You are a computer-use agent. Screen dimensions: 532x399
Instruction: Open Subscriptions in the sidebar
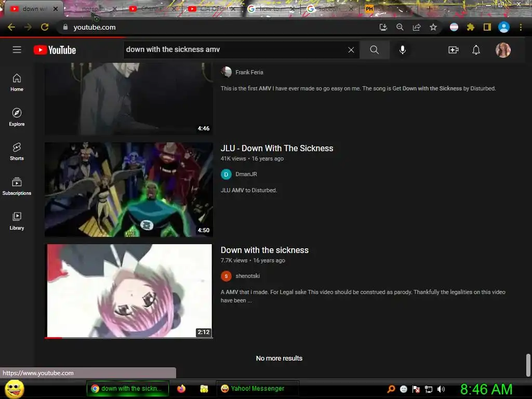[x=17, y=187]
